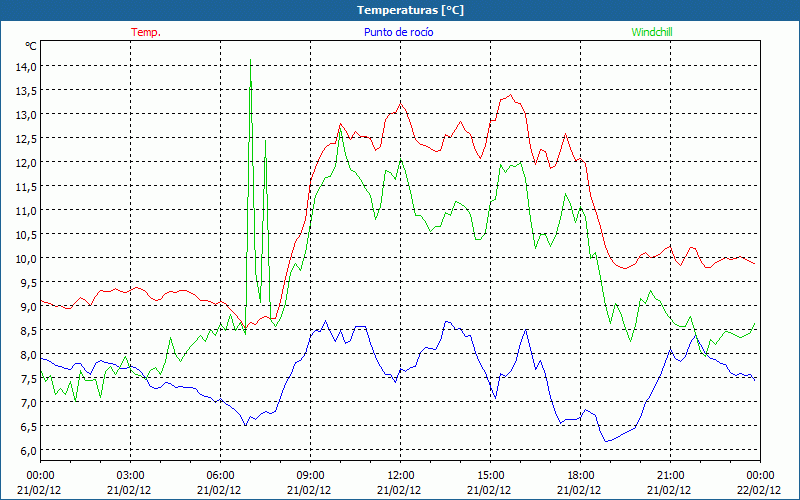The width and height of the screenshot is (800, 500).
Task: Click the 10,0 y-axis value
Action: click(x=26, y=258)
